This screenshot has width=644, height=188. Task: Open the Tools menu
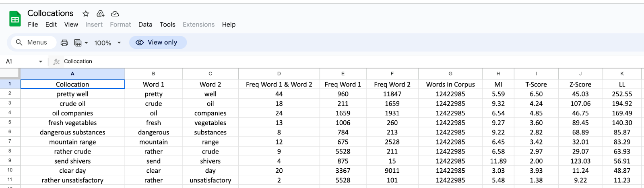167,25
